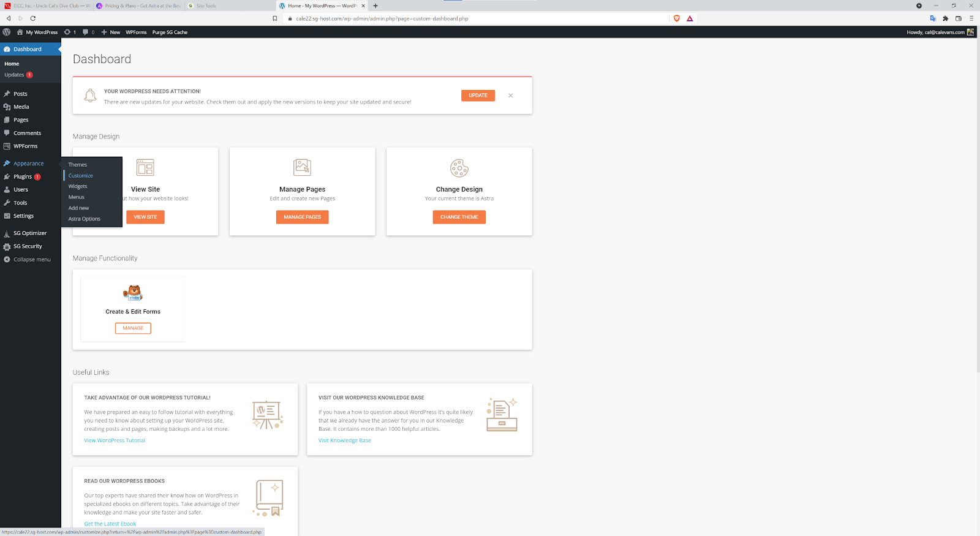Go to Home under Dashboard
Image resolution: width=980 pixels, height=536 pixels.
12,64
